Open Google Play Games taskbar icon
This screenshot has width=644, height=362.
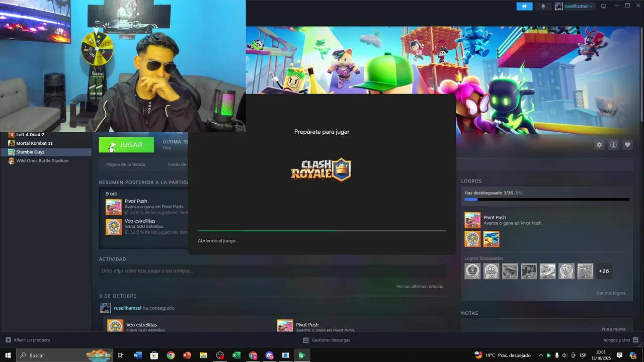tap(302, 355)
